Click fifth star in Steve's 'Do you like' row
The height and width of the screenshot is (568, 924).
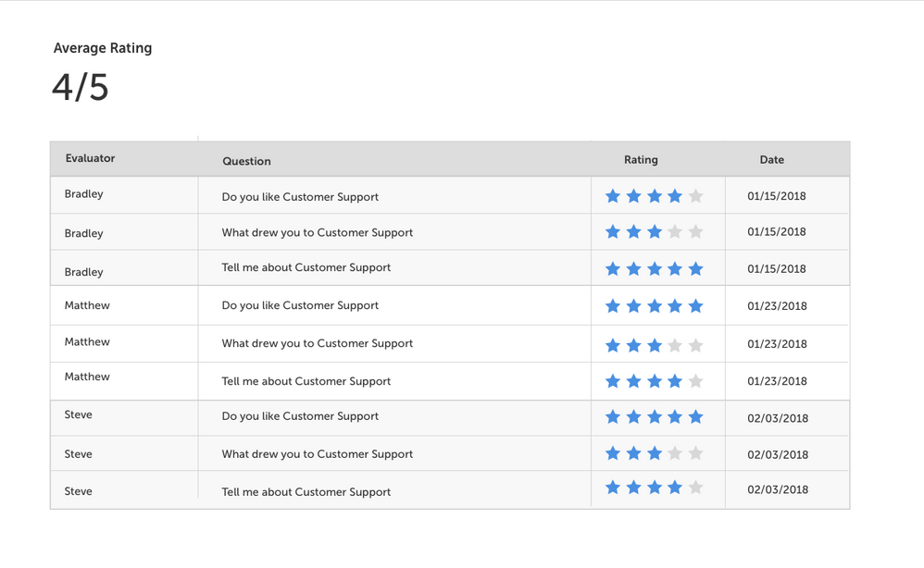point(695,417)
